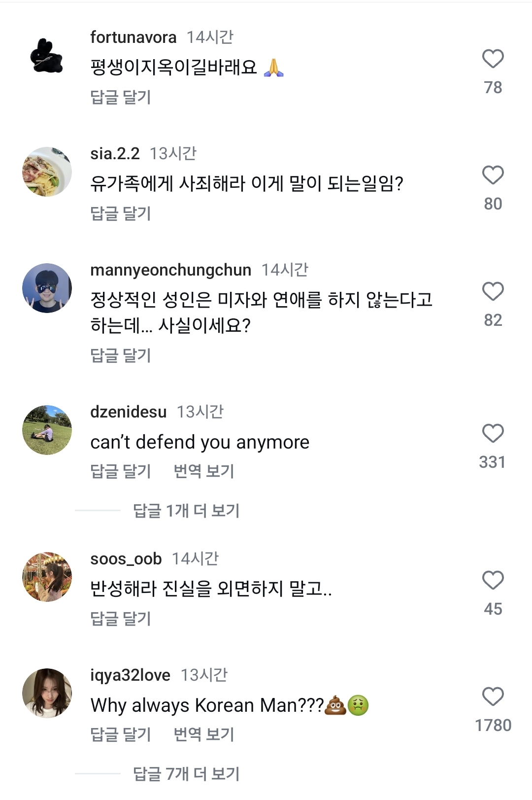The height and width of the screenshot is (800, 532).
Task: Heart the "can't defend you anymore" comment
Action: click(x=493, y=433)
